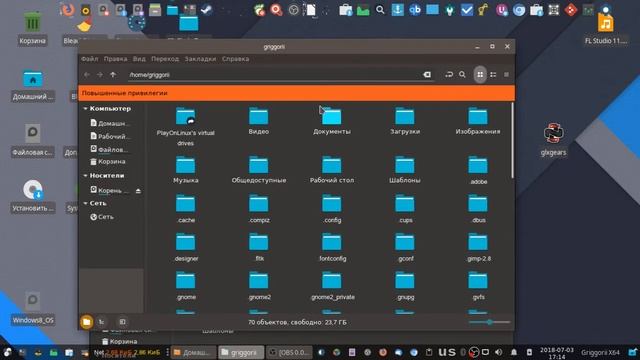
Task: Select the .fontconfig folder
Action: pyautogui.click(x=332, y=247)
